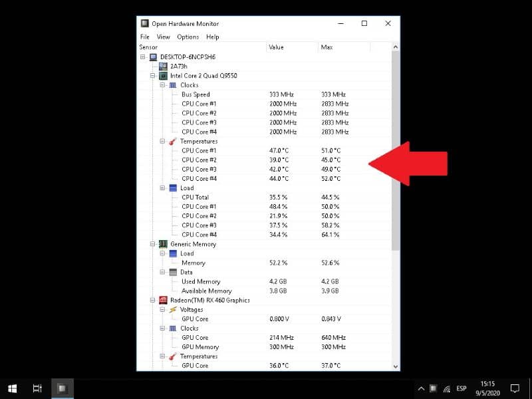Image resolution: width=532 pixels, height=399 pixels.
Task: Collapse the Intel Core 2 Quad Q9550 node
Action: (x=153, y=76)
